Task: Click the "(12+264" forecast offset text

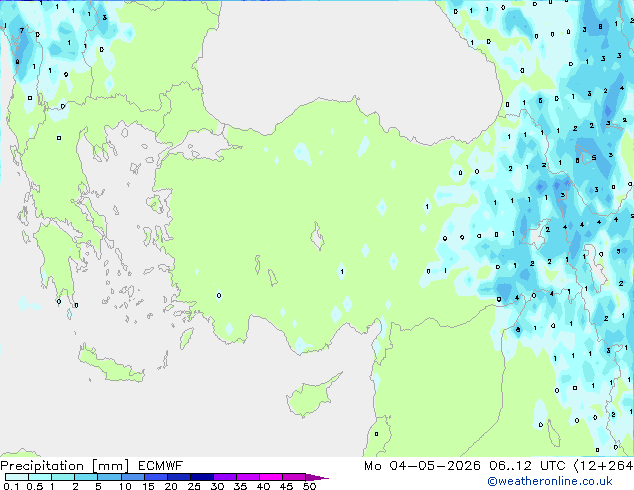Action: tap(603, 466)
